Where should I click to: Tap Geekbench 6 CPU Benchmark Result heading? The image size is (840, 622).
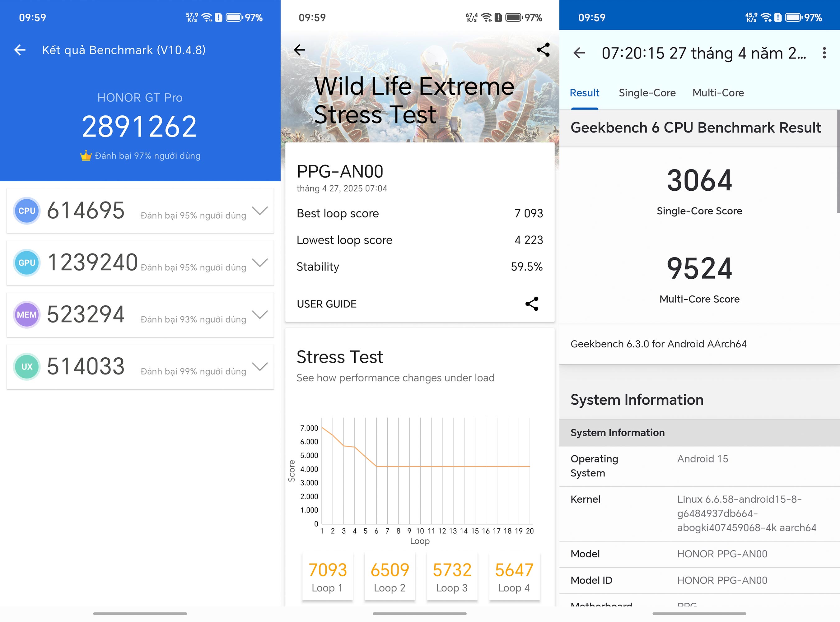[696, 128]
